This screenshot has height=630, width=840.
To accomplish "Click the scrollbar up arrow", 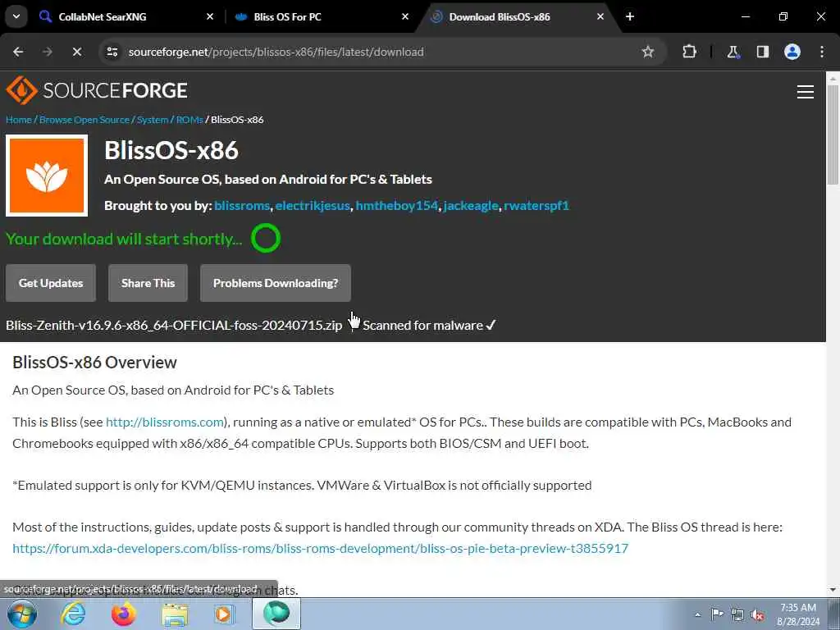I will 833,78.
